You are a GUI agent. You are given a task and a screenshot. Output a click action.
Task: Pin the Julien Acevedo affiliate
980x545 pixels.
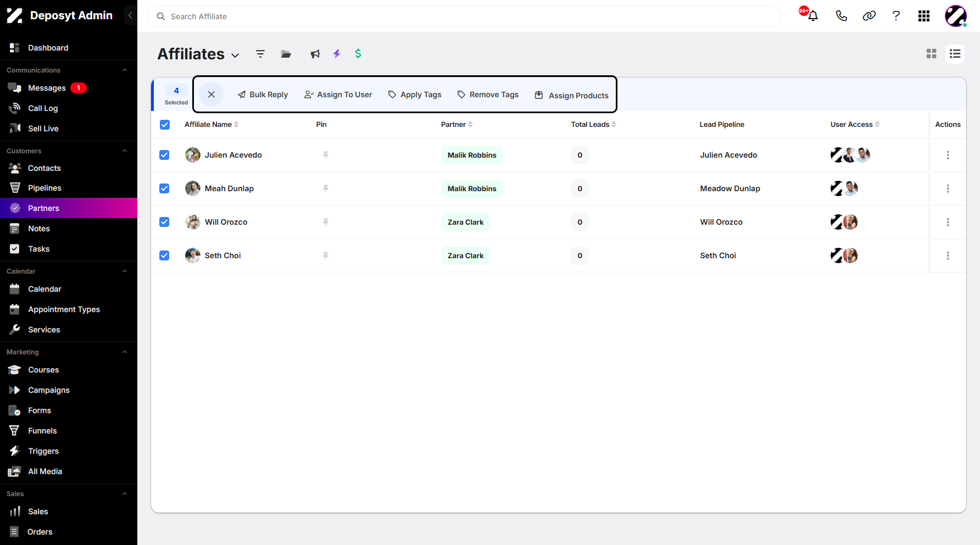326,155
